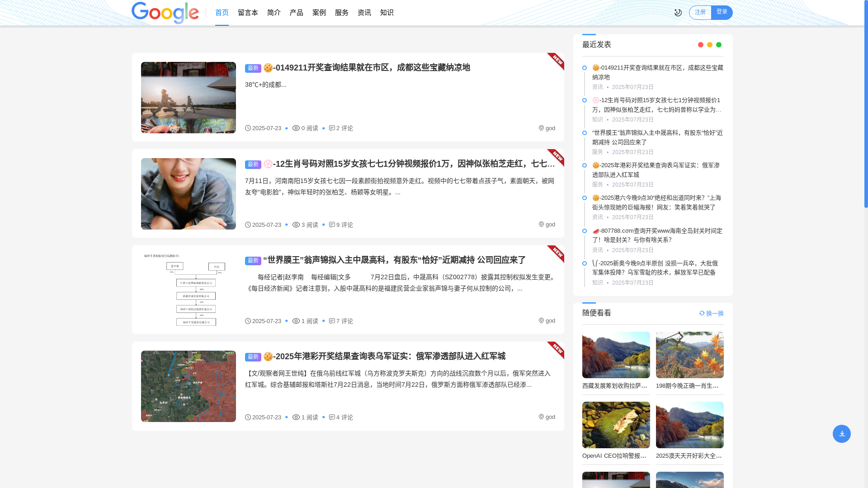Click the 登录 login button
Viewport: 868px width, 488px height.
click(x=722, y=13)
